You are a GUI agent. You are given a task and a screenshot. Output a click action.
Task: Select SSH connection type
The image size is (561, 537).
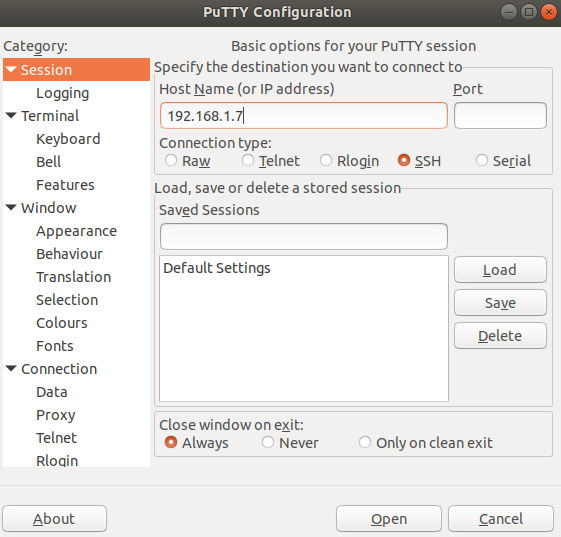[404, 160]
